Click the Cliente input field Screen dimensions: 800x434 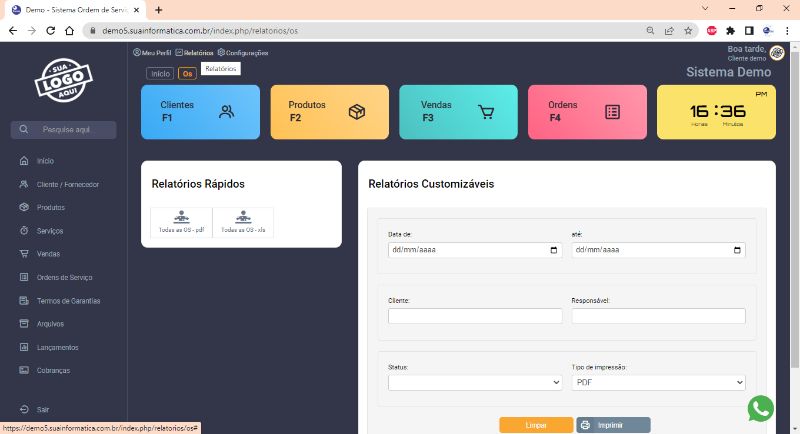475,316
